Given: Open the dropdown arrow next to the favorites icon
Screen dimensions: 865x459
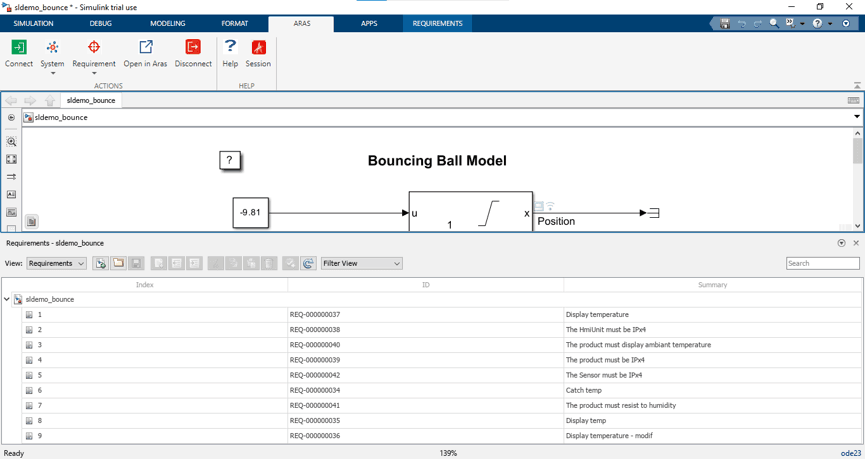Looking at the screenshot, I should point(802,24).
